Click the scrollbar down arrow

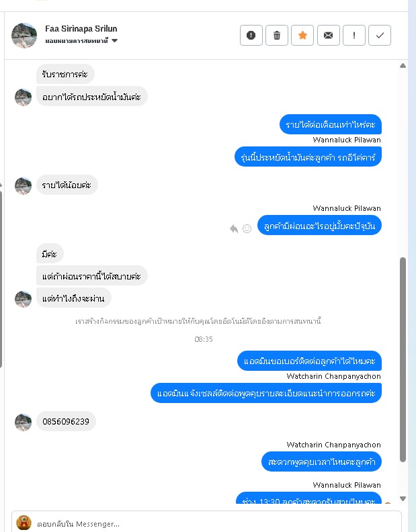click(x=403, y=498)
